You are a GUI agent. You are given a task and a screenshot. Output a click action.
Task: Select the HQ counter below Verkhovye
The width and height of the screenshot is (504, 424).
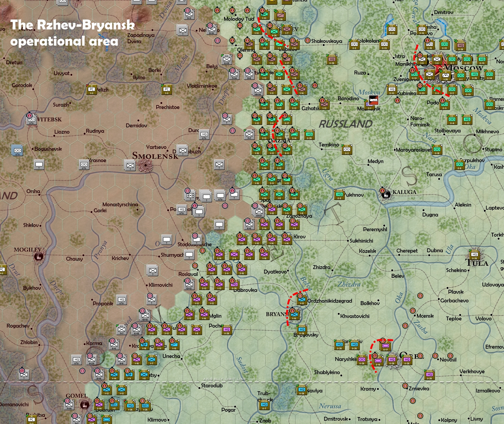[430, 375]
